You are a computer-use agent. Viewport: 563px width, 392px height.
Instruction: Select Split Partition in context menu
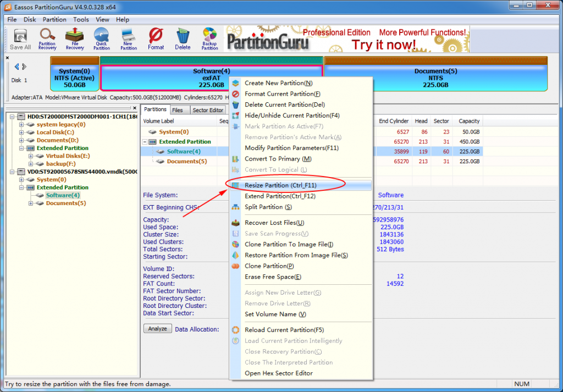268,207
